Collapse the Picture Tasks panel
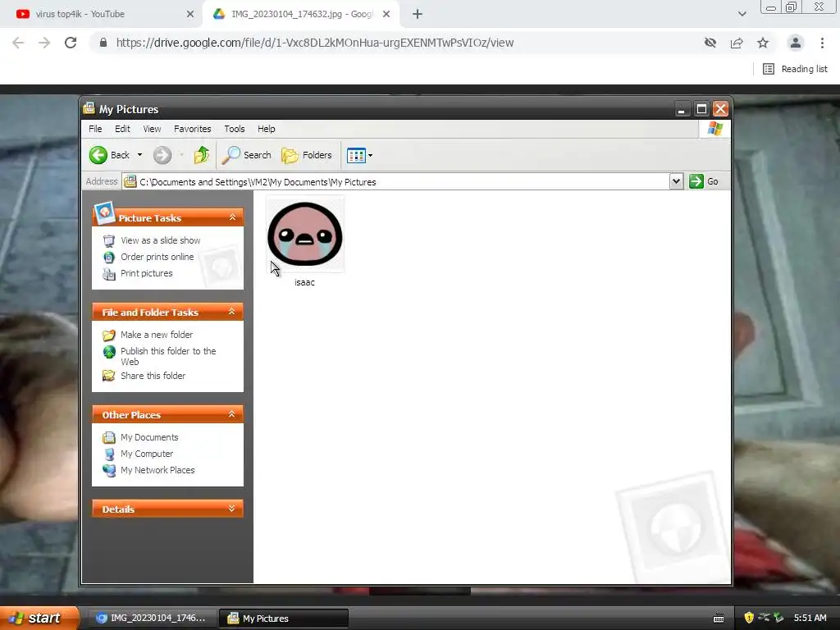Image resolution: width=840 pixels, height=630 pixels. tap(232, 217)
